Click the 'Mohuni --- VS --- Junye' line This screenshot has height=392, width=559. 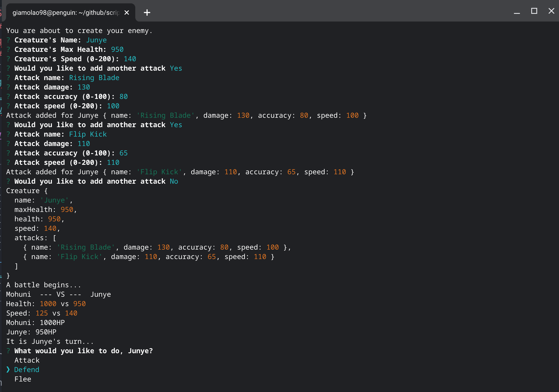coord(58,294)
